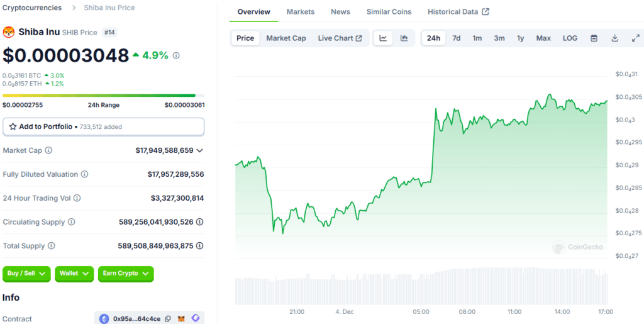Open Earn Crypto dropdown
This screenshot has height=324, width=644.
click(x=126, y=274)
